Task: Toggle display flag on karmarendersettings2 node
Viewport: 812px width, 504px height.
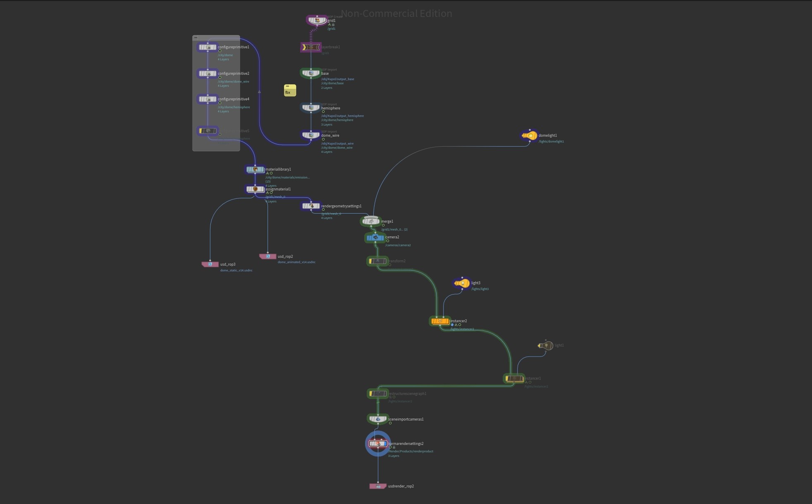Action: [385, 444]
